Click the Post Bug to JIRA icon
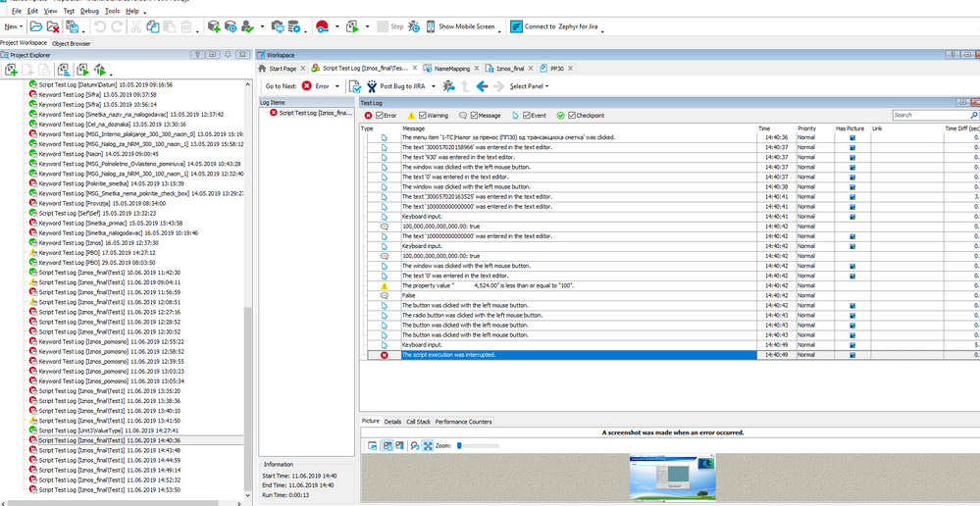 tap(371, 86)
